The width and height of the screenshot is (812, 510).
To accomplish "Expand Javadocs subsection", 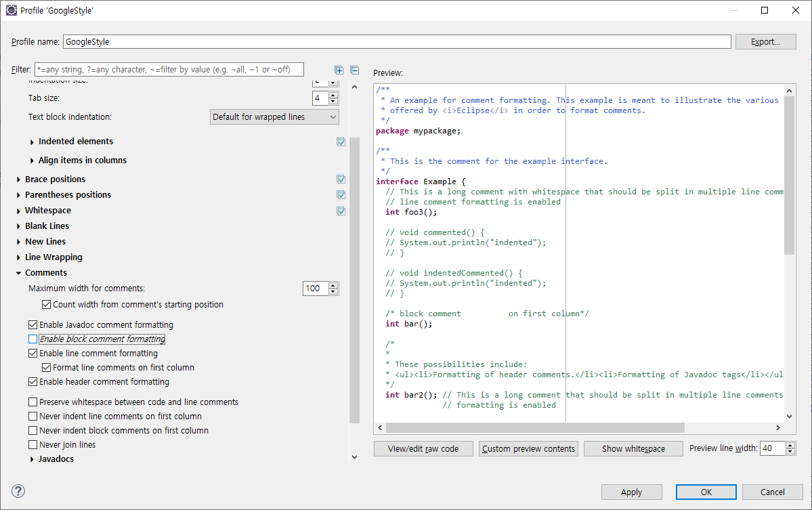I will click(x=32, y=459).
